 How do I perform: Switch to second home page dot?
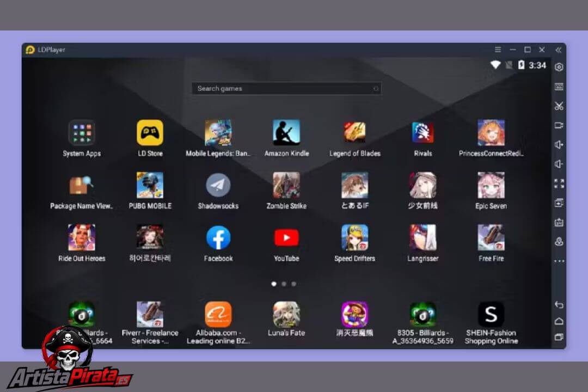point(284,284)
